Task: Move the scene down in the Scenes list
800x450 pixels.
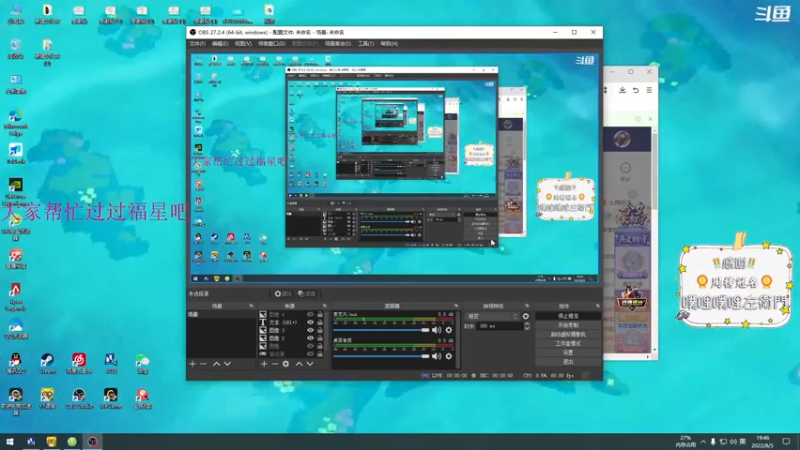Action: (228, 364)
